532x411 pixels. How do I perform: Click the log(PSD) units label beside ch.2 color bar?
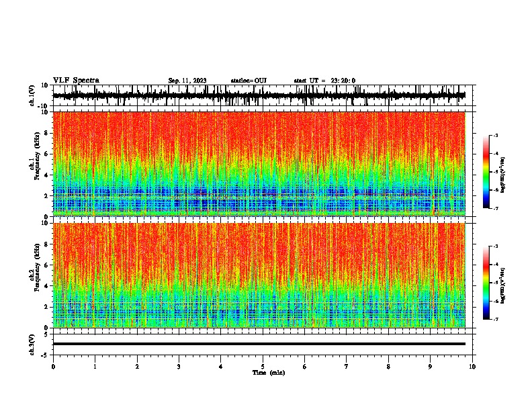(x=502, y=285)
